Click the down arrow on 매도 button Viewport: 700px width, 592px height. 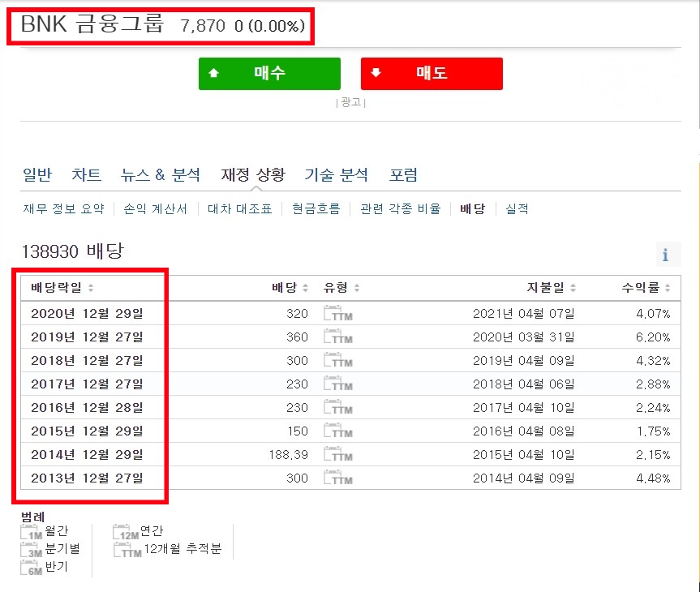coord(376,73)
